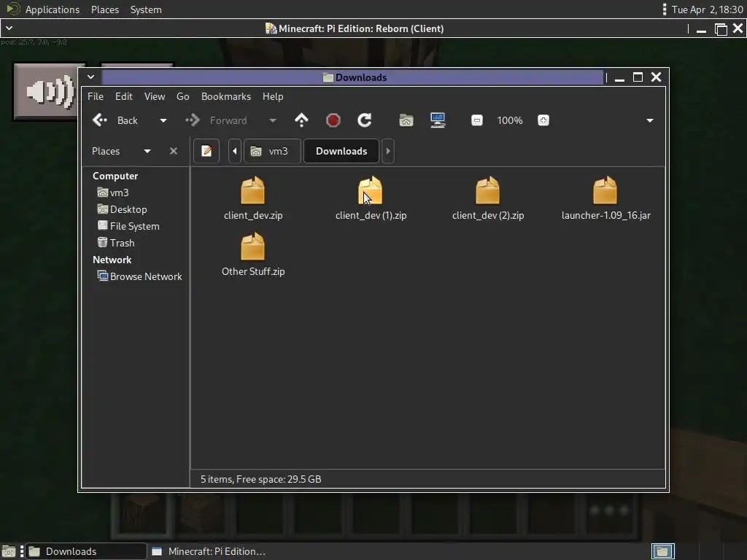
Task: Select the Other Stuff.zip archive icon
Action: [x=252, y=246]
